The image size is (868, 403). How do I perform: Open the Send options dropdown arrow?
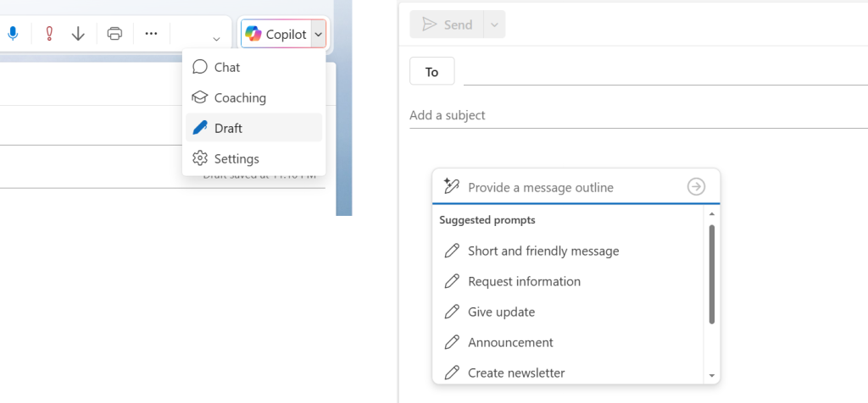pyautogui.click(x=494, y=25)
